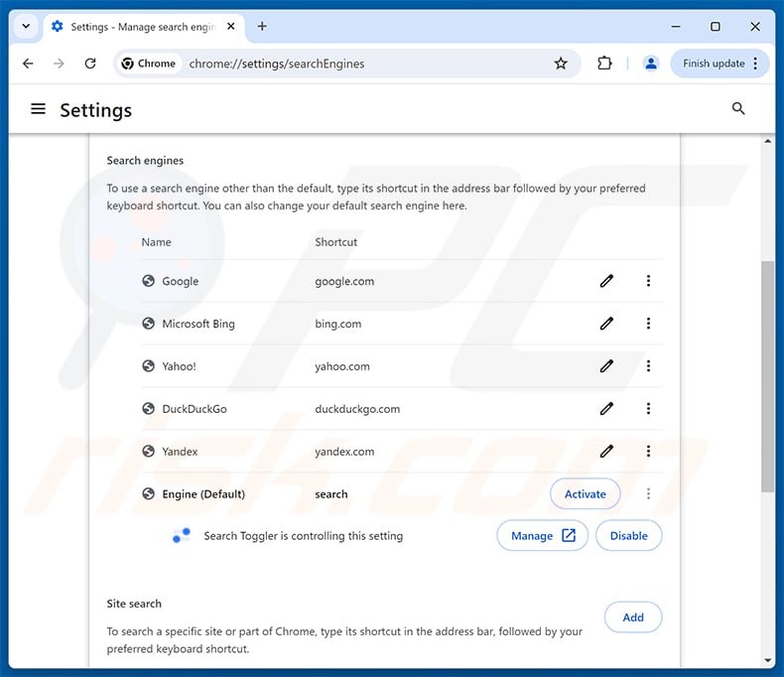Select the google.com shortcut text
Viewport: 784px width, 677px height.
click(x=344, y=281)
